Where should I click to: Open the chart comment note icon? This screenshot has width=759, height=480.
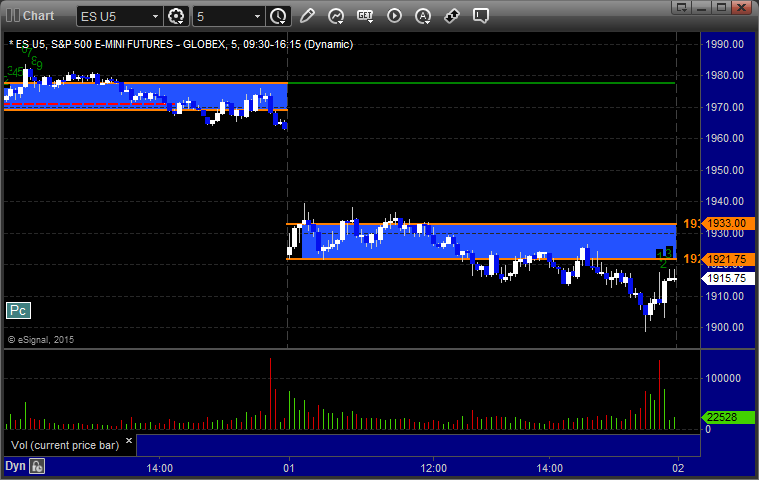coord(481,16)
